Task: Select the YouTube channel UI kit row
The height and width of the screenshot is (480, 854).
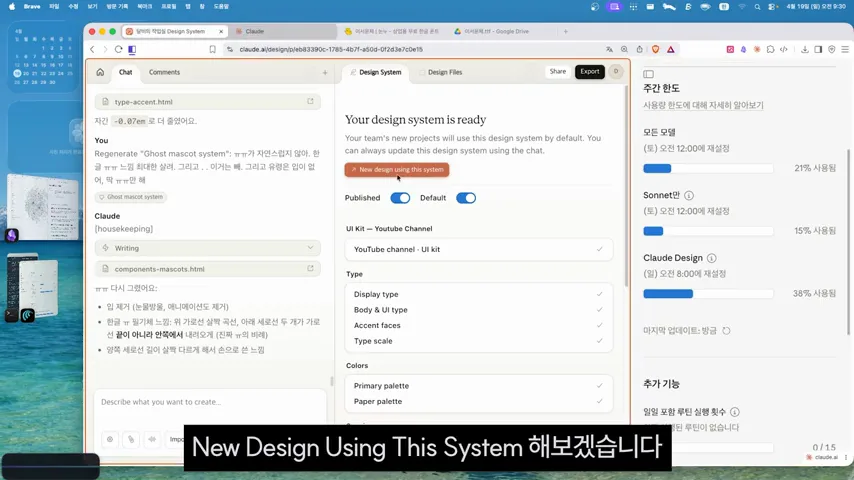Action: pos(479,249)
